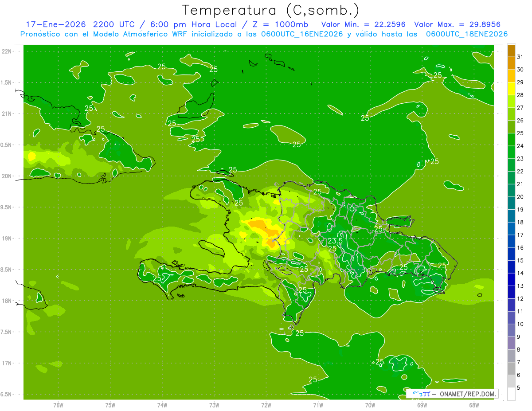Click the '71W' longitude axis label
The image size is (532, 411).
coord(318,405)
